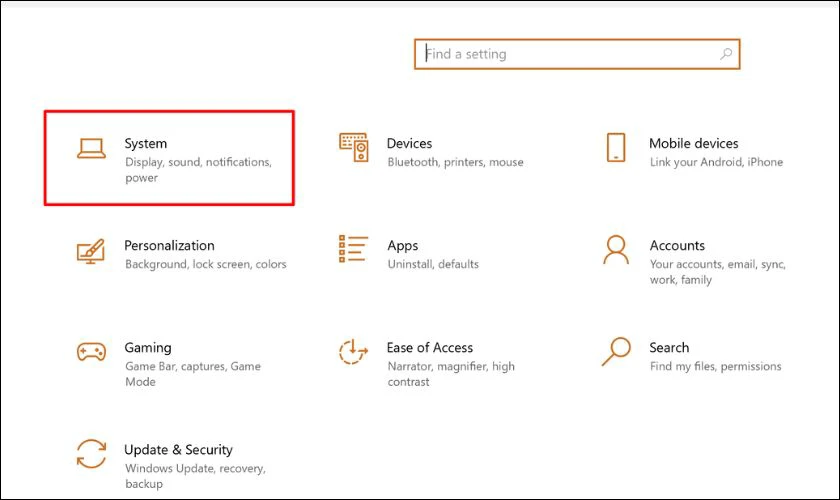Click the magnifier inside the search box
Screen dimensions: 840x500
[726, 54]
